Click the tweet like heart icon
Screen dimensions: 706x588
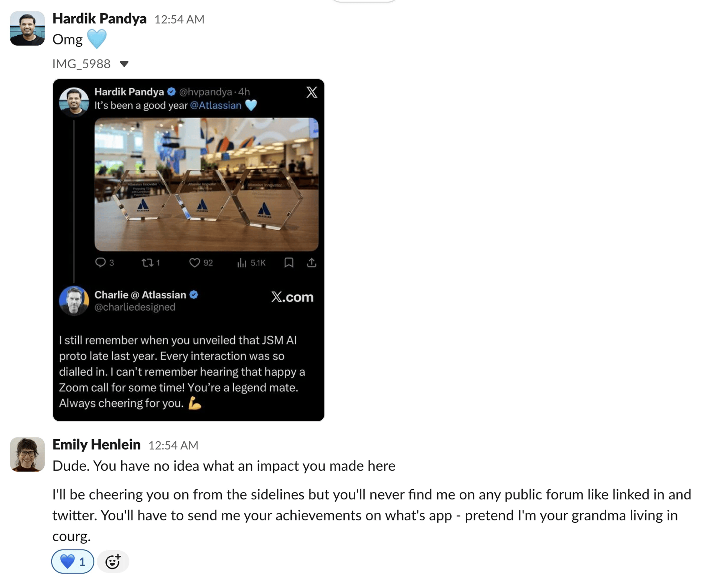[194, 263]
